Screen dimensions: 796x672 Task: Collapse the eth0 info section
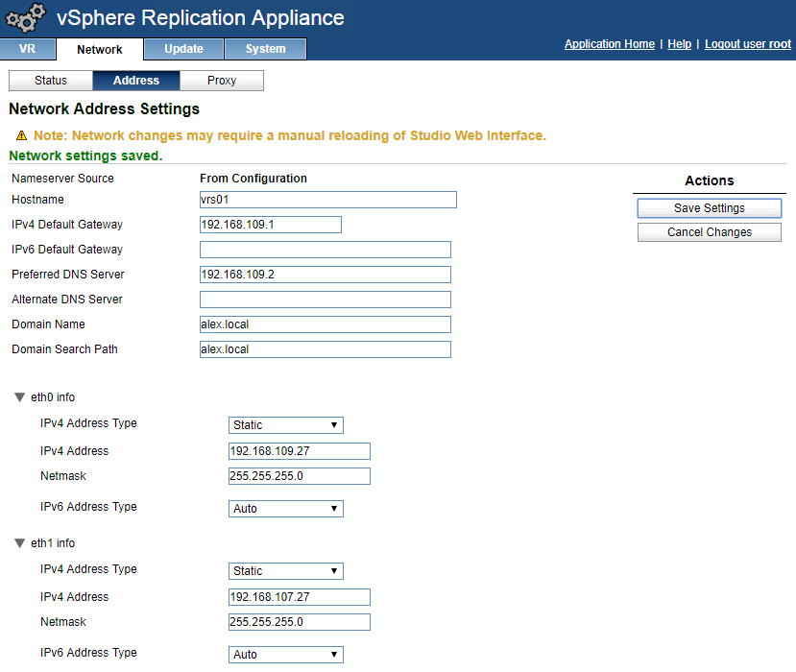19,397
